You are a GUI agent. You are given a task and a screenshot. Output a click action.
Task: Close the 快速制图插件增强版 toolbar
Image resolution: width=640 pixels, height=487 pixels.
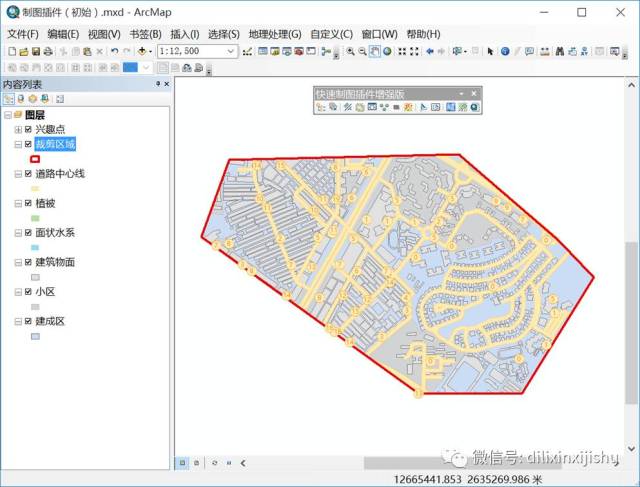[x=473, y=93]
